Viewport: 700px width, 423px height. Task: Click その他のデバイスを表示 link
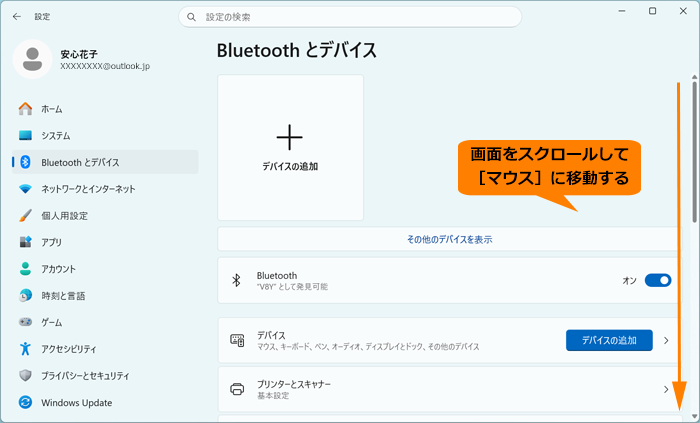pyautogui.click(x=450, y=239)
